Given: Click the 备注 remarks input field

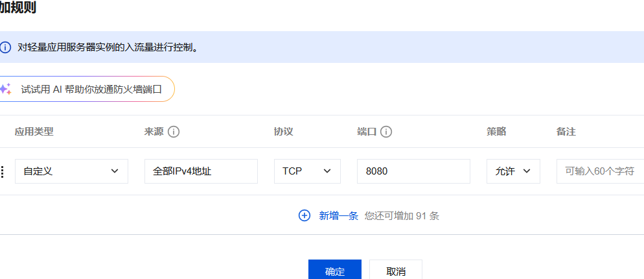Looking at the screenshot, I should coord(601,171).
